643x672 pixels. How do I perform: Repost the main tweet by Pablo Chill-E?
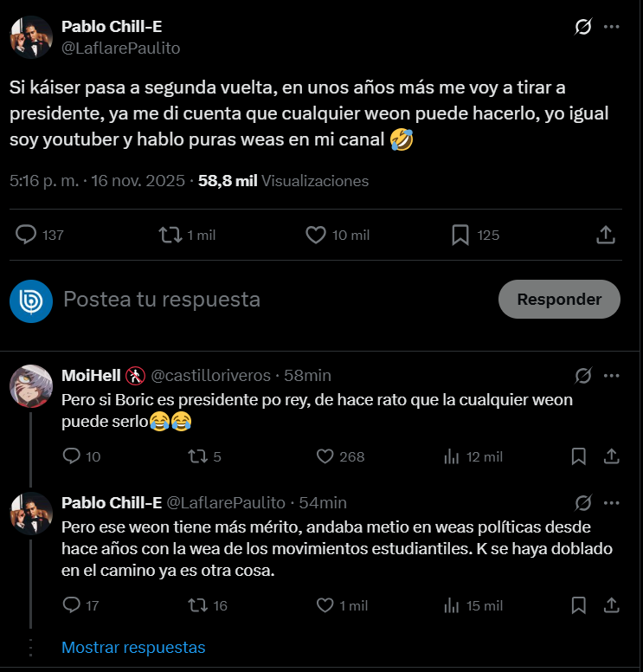pyautogui.click(x=170, y=235)
